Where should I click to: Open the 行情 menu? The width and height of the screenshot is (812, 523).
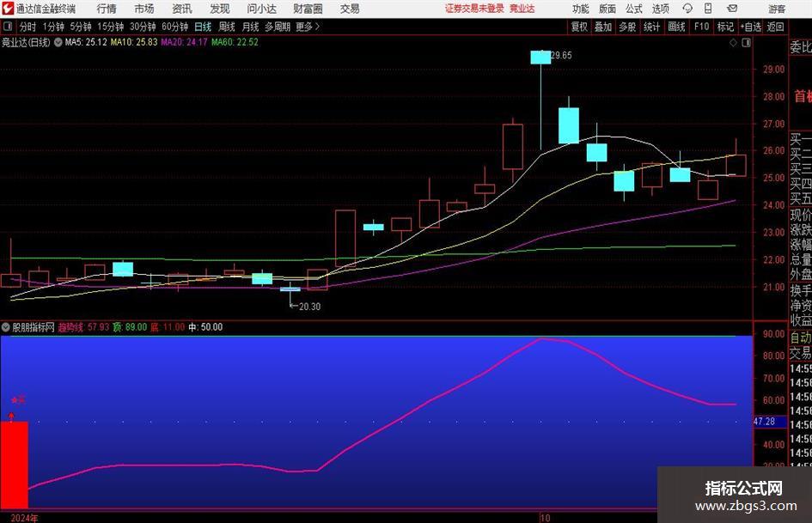point(107,9)
